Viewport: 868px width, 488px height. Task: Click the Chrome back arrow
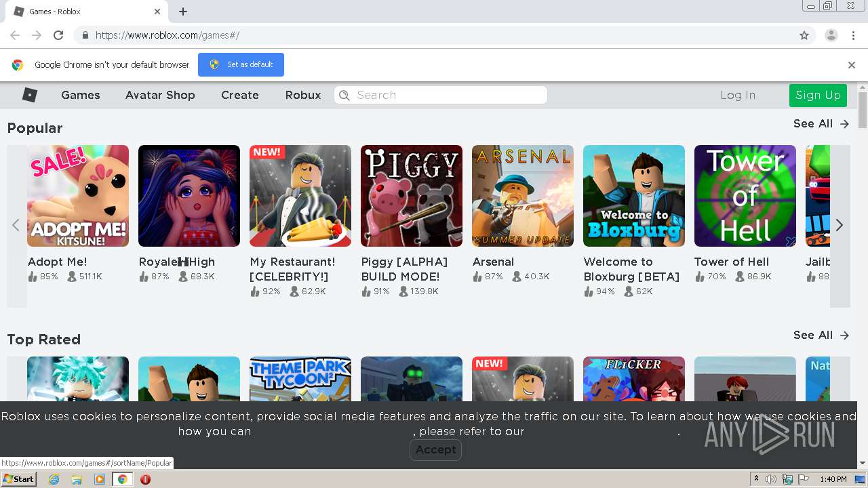click(x=15, y=35)
